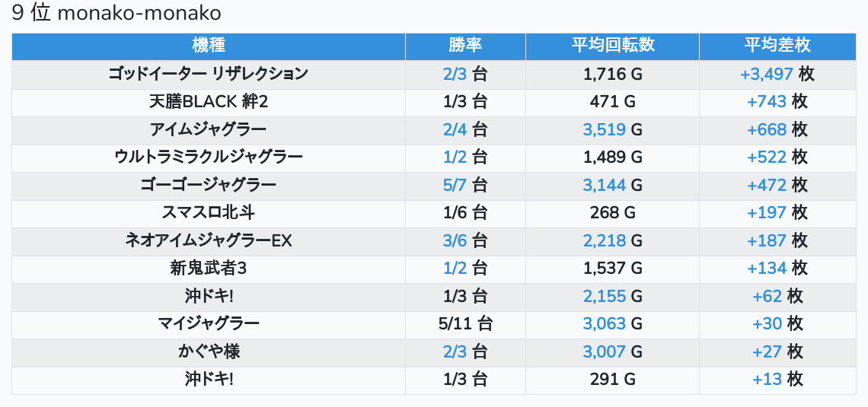868x407 pixels.
Task: Select the マイジャグラー machine name
Action: (x=209, y=323)
